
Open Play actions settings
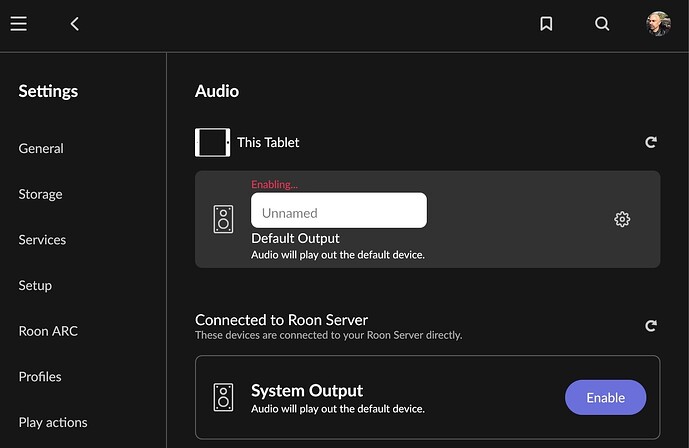[x=53, y=422]
